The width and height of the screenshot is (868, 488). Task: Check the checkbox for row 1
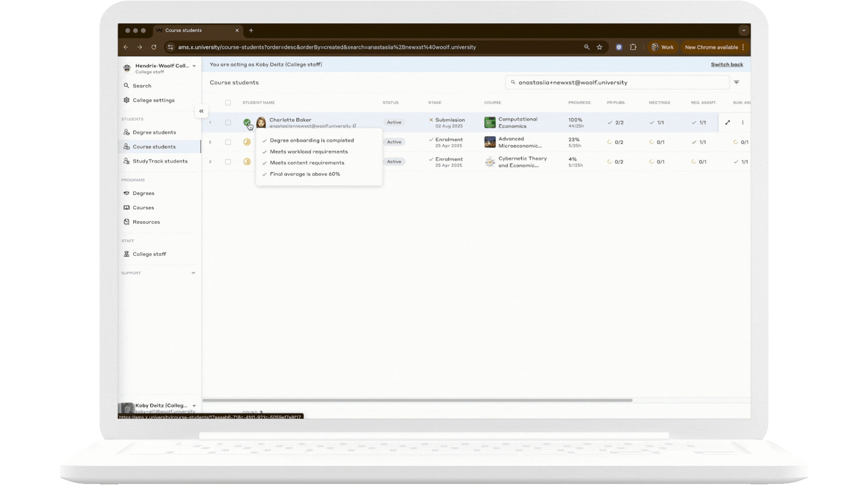pyautogui.click(x=228, y=122)
